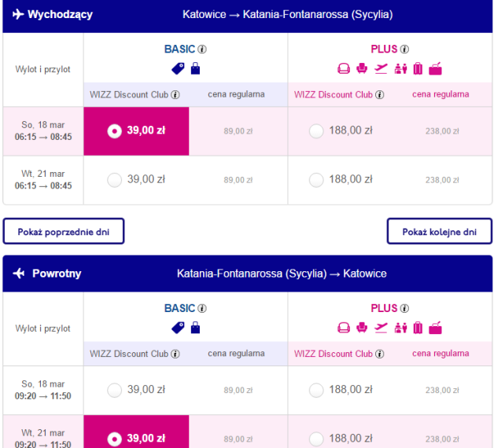Select outbound BASIC 39,00 zł on Wt, 21 mar
This screenshot has width=494, height=448.
coord(114,180)
